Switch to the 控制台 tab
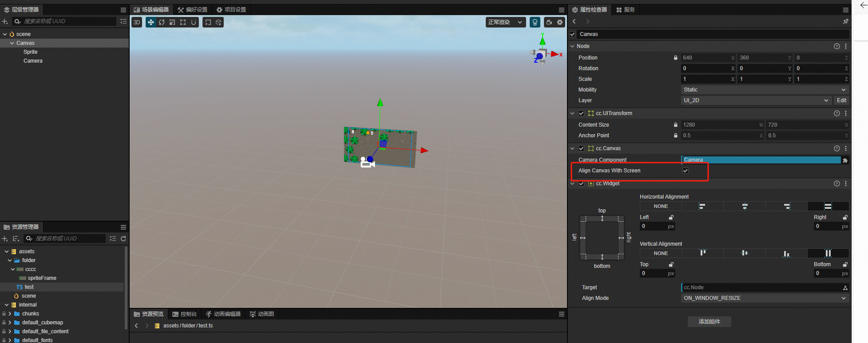This screenshot has height=343, width=868. (x=185, y=314)
